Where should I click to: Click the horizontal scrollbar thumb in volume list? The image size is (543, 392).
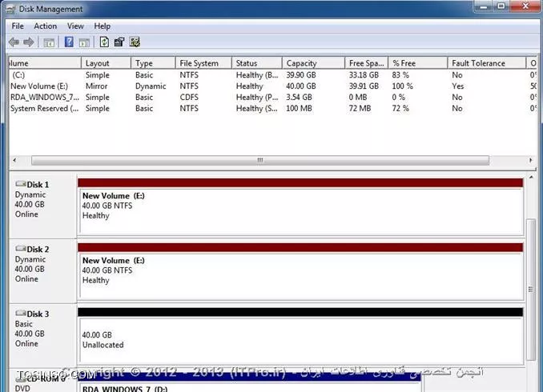pyautogui.click(x=260, y=160)
